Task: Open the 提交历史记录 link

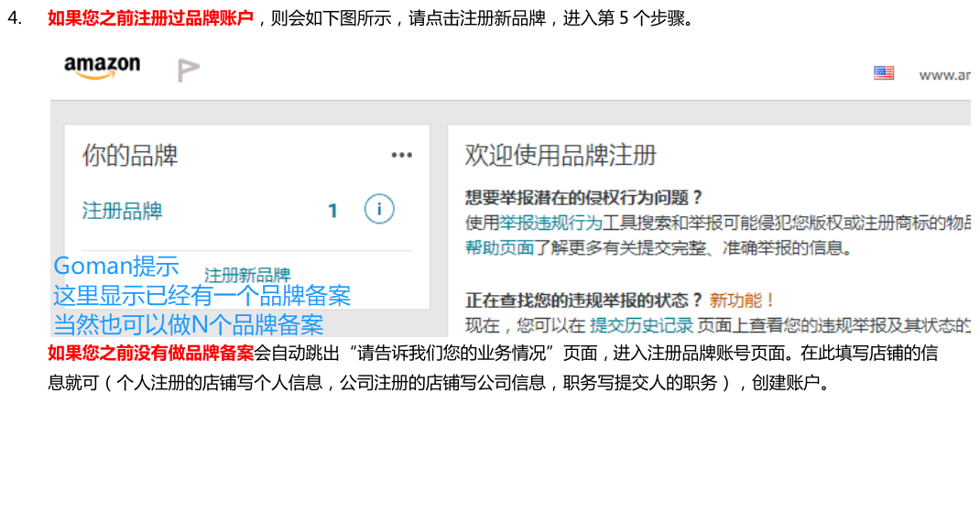Action: [x=641, y=325]
